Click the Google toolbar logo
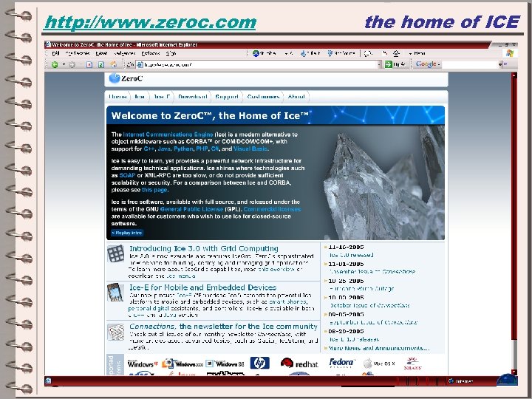 (x=426, y=64)
